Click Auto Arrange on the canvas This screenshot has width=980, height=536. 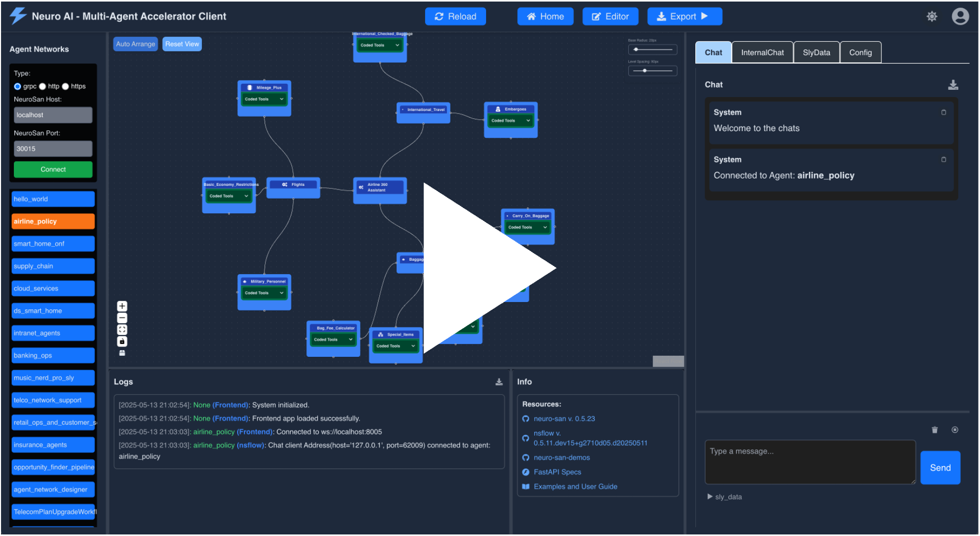(x=135, y=44)
